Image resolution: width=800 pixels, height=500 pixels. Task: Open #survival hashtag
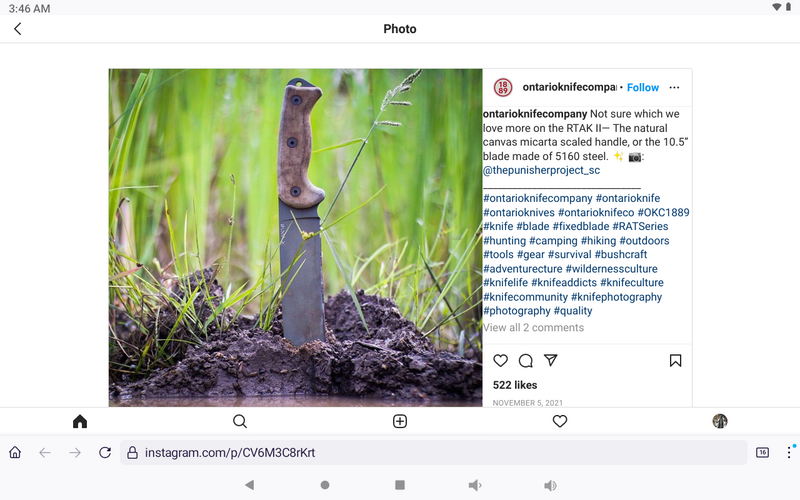click(569, 255)
